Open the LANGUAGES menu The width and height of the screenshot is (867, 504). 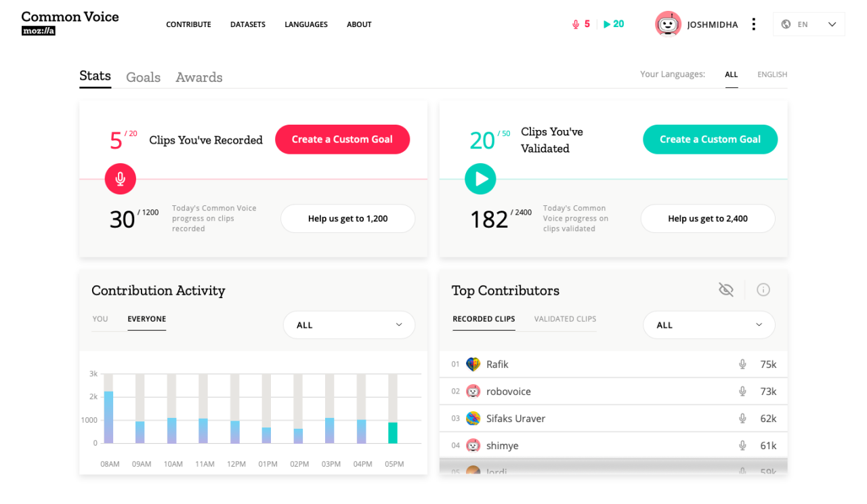pos(306,24)
